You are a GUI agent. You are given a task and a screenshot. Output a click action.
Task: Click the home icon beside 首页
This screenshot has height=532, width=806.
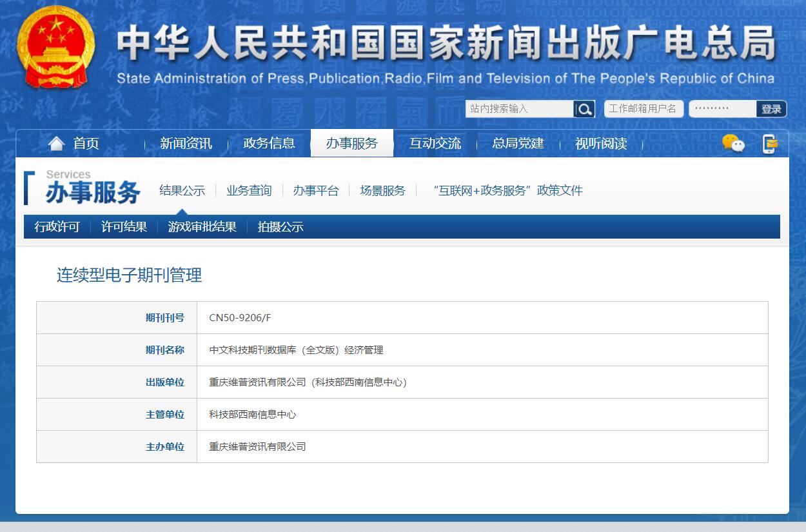coord(57,143)
